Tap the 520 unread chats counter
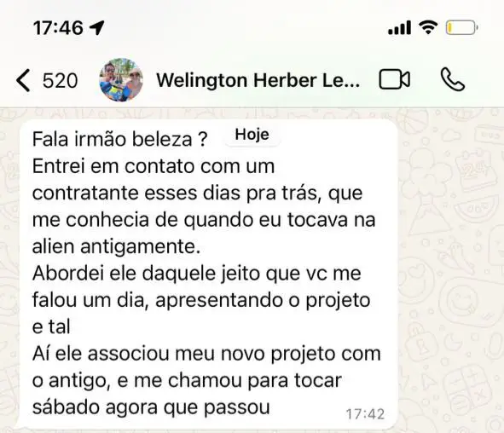 tap(60, 80)
